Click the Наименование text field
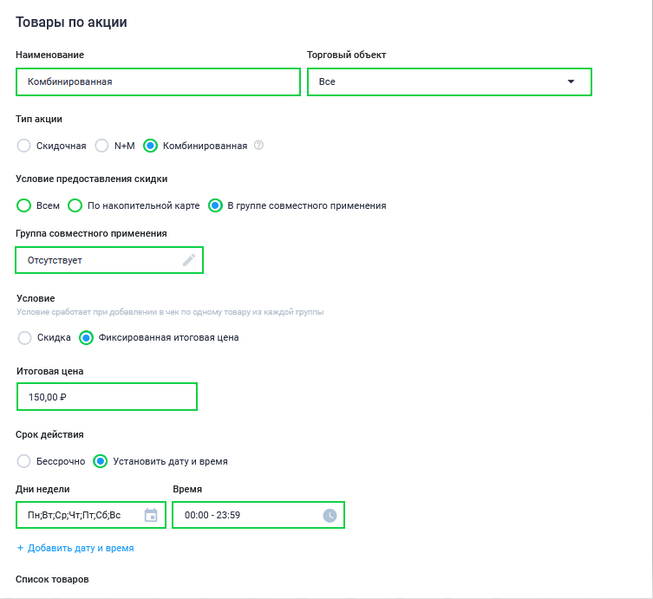The image size is (653, 599). 158,82
